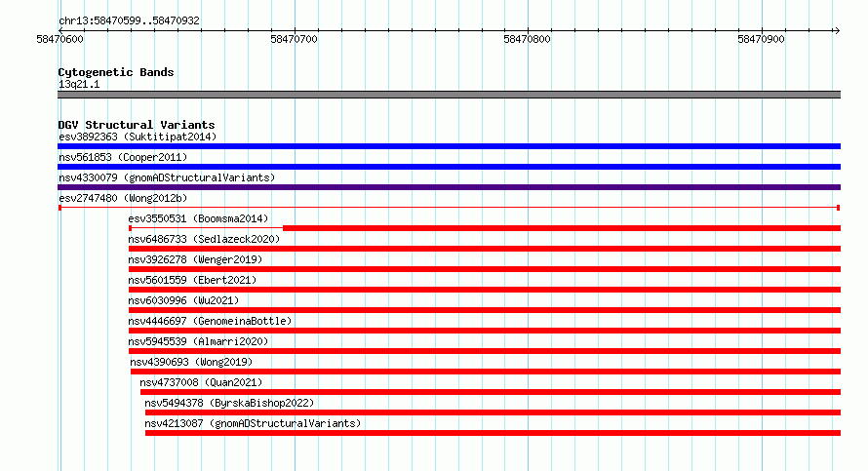
Task: Select the red bar under nsv4390693
Action: click(486, 372)
